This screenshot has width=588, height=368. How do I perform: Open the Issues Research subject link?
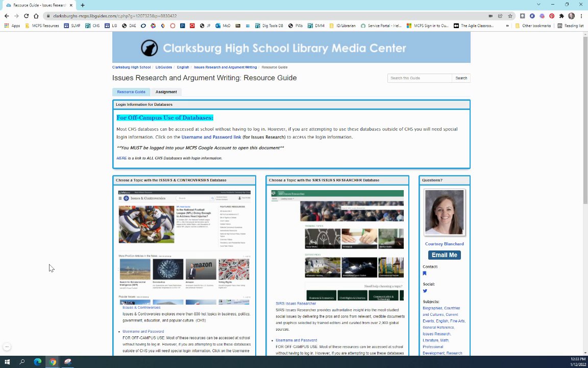pyautogui.click(x=436, y=334)
